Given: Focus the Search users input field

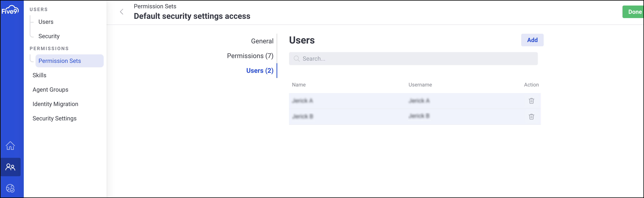Looking at the screenshot, I should [413, 59].
